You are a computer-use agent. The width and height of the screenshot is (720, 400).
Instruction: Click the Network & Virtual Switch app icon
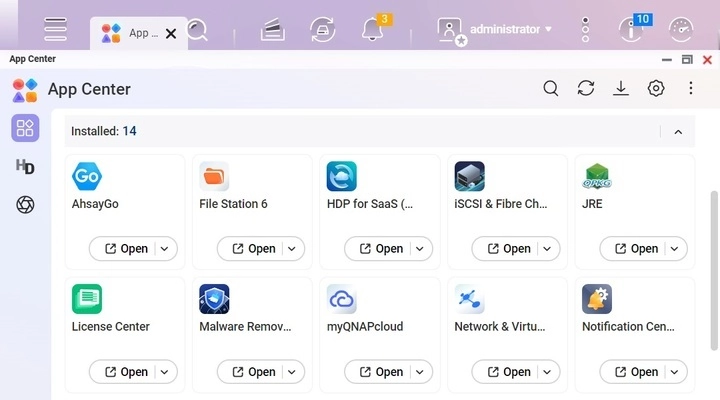point(469,299)
